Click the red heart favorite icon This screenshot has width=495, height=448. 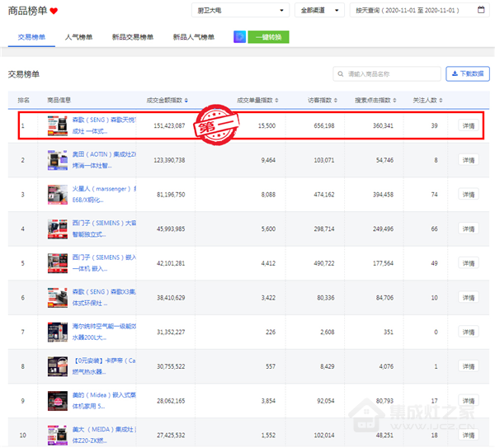coord(54,11)
